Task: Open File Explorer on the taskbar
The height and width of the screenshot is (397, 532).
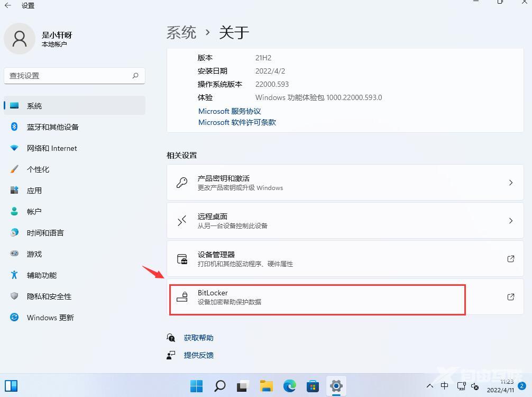Action: (x=266, y=385)
